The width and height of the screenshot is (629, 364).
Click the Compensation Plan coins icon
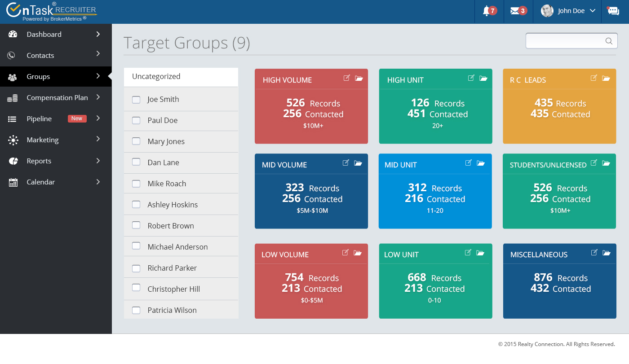tap(13, 98)
